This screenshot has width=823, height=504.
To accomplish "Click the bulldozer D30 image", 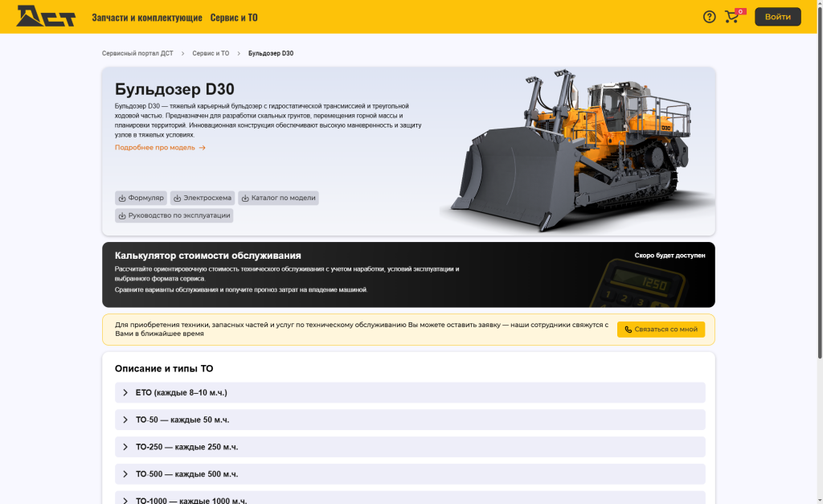I will (575, 150).
